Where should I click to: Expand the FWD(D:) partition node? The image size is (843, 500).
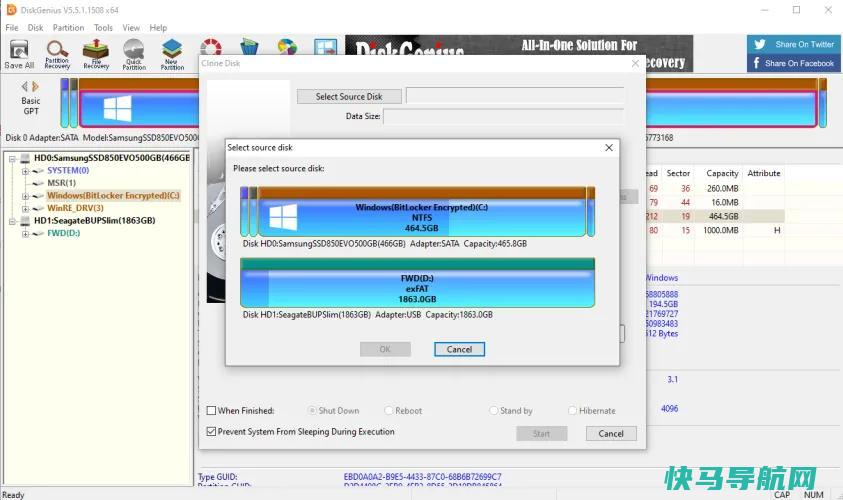point(25,234)
